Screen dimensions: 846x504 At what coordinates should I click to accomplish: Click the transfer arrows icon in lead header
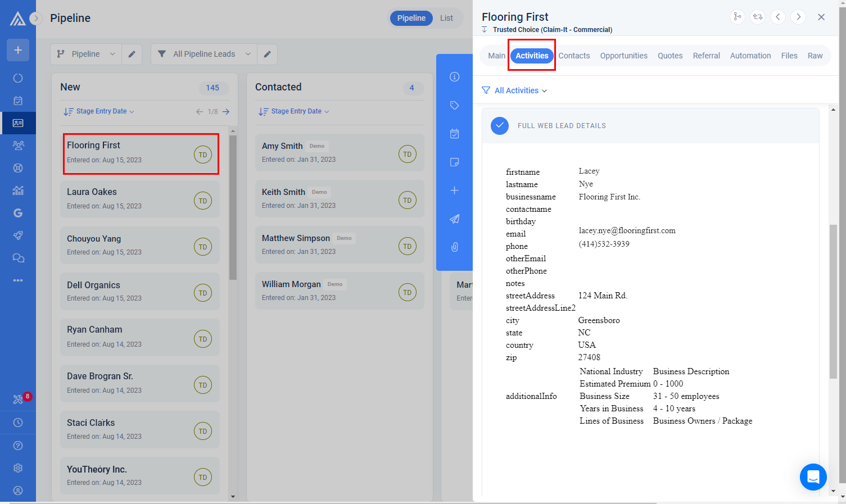coord(758,17)
